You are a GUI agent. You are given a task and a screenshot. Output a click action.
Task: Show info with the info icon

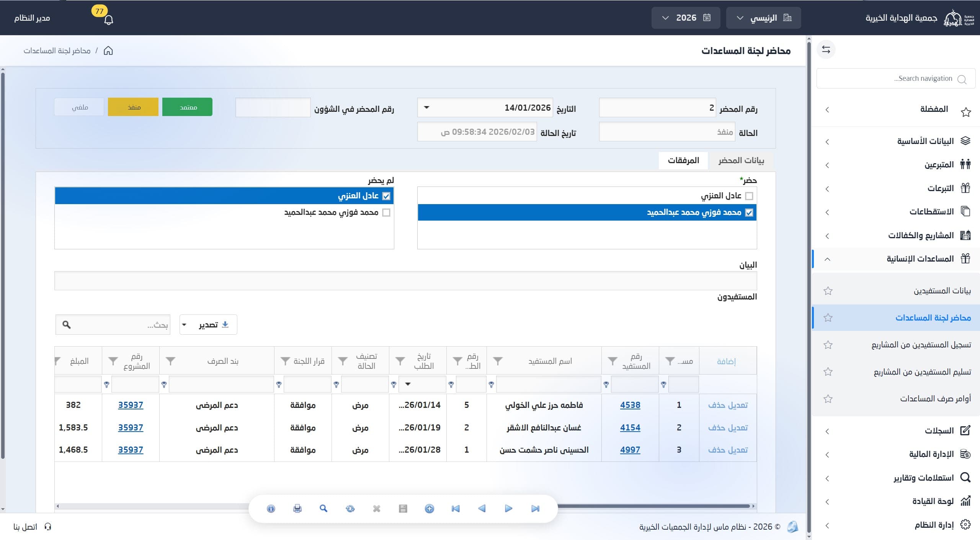(x=271, y=509)
